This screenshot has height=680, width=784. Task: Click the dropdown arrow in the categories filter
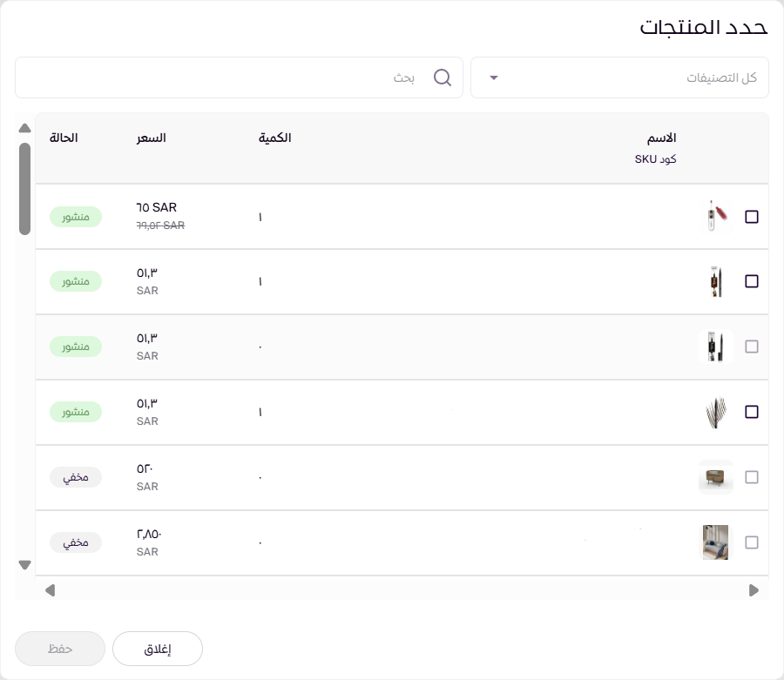click(x=494, y=78)
